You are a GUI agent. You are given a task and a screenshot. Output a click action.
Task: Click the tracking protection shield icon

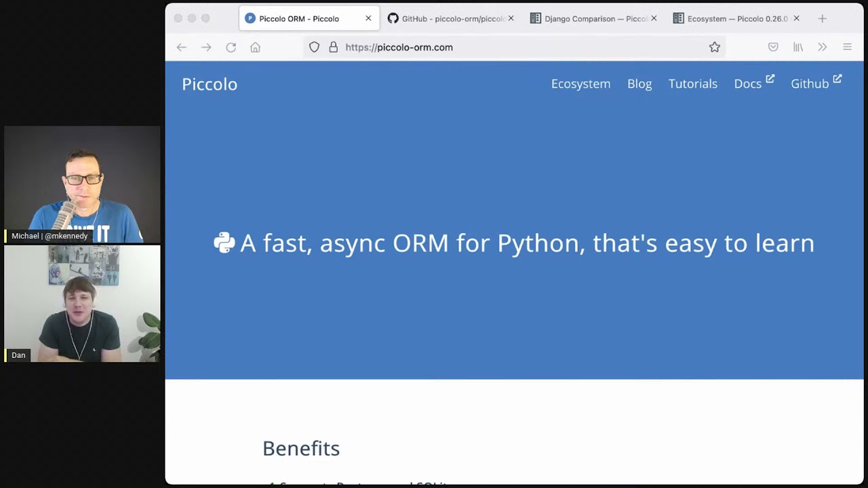[x=314, y=47]
